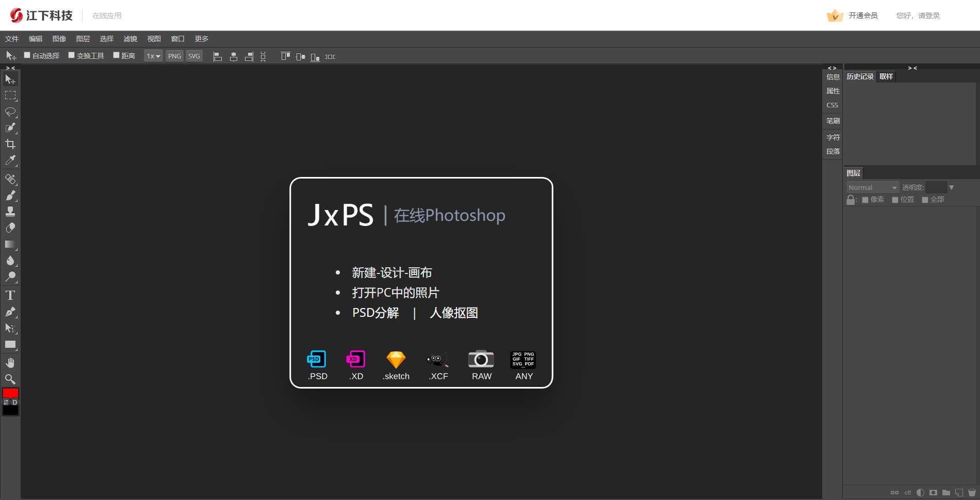This screenshot has height=500, width=980.
Task: Toggle the 全部 lock checkbox
Action: click(925, 200)
